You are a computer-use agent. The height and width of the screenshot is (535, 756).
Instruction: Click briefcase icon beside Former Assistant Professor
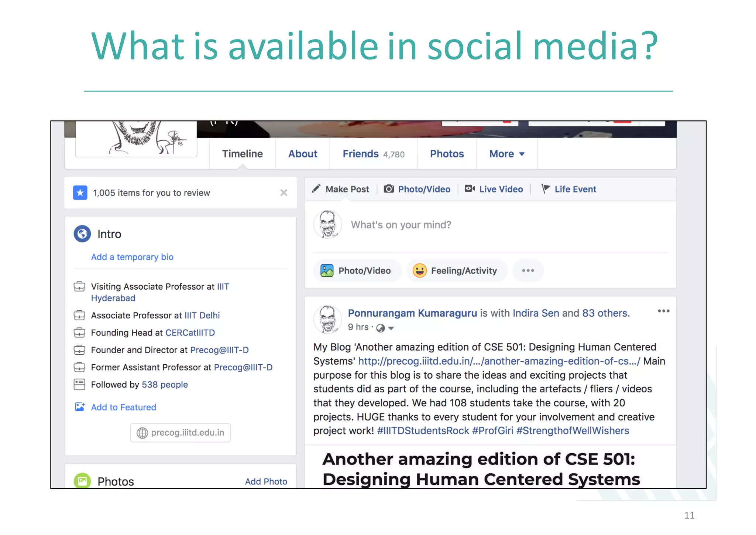click(79, 367)
